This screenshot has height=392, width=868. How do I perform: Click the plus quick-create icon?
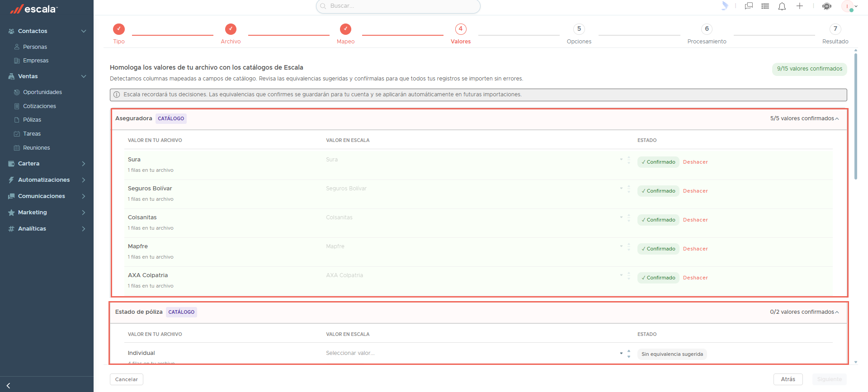[799, 6]
